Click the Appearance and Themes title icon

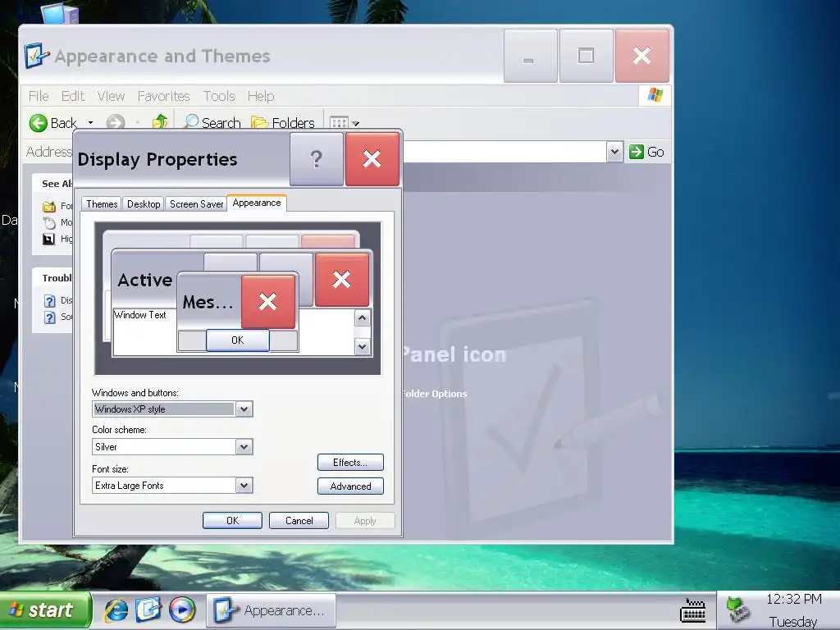click(37, 56)
